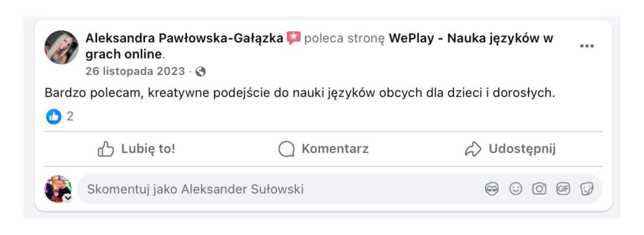Open Aleksandra Pawłowska-Gałązka's profile link
The width and height of the screenshot is (644, 235).
184,38
